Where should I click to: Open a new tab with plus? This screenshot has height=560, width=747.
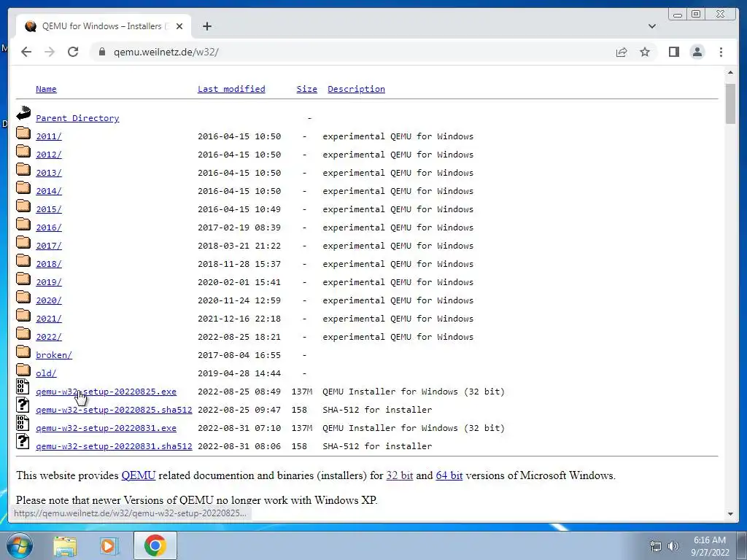coord(206,26)
